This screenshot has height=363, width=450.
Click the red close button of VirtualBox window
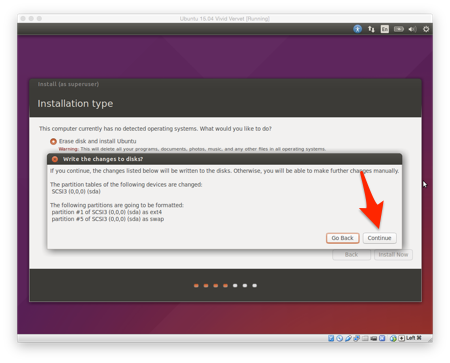pos(23,18)
